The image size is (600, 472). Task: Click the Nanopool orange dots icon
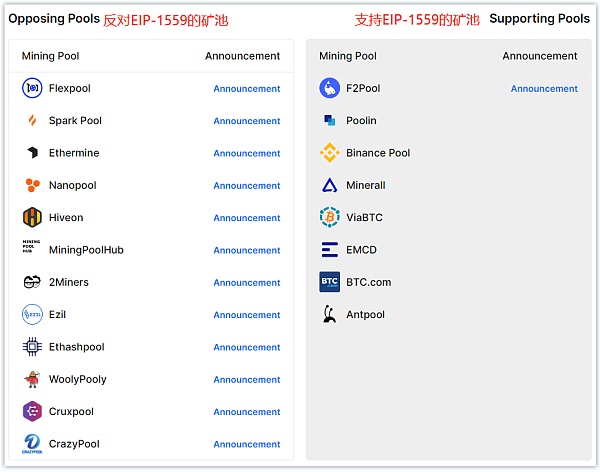point(33,185)
